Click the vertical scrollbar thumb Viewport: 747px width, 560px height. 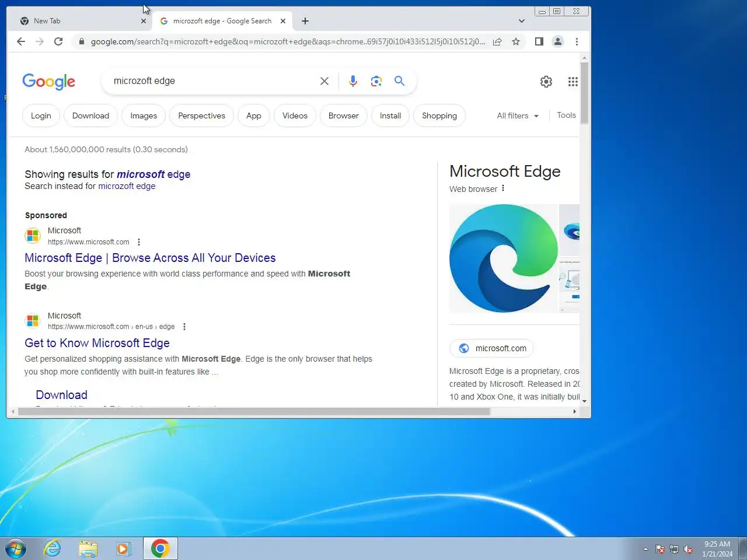584,93
